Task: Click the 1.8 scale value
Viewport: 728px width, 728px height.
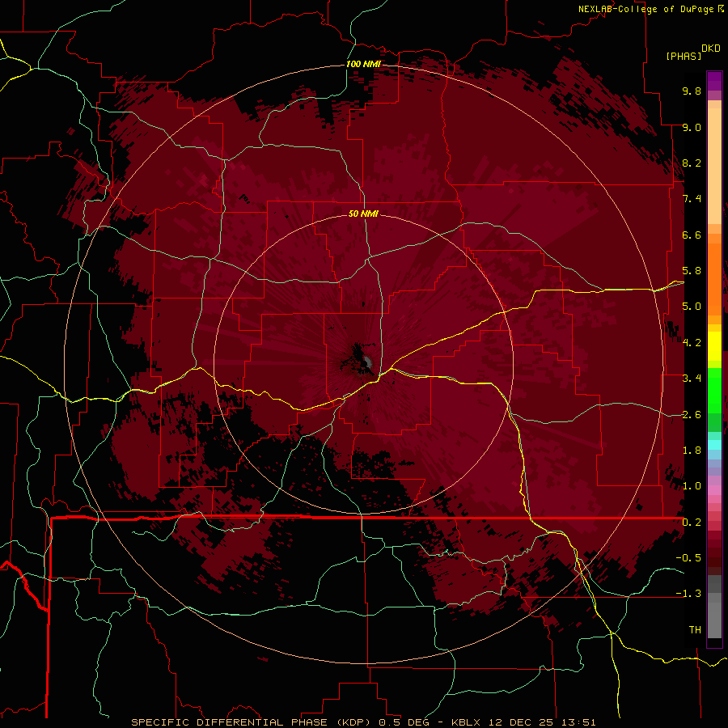Action: [692, 451]
